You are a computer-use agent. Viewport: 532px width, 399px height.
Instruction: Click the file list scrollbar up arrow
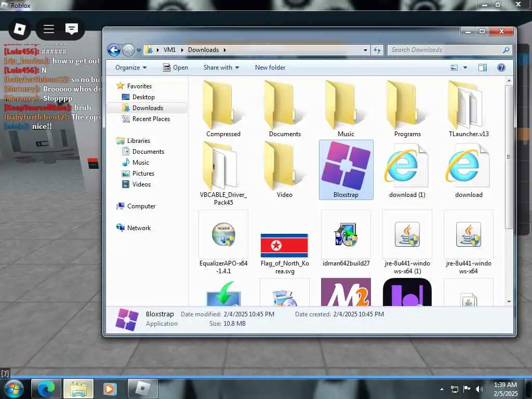click(509, 81)
